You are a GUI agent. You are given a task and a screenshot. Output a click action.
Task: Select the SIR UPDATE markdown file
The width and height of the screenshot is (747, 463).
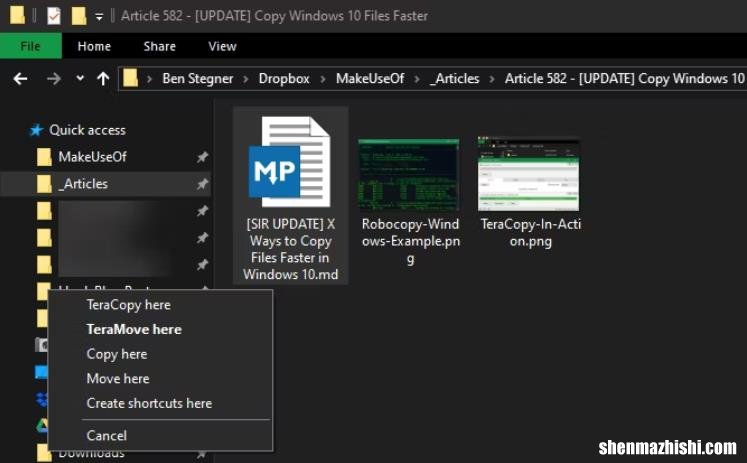pos(290,195)
